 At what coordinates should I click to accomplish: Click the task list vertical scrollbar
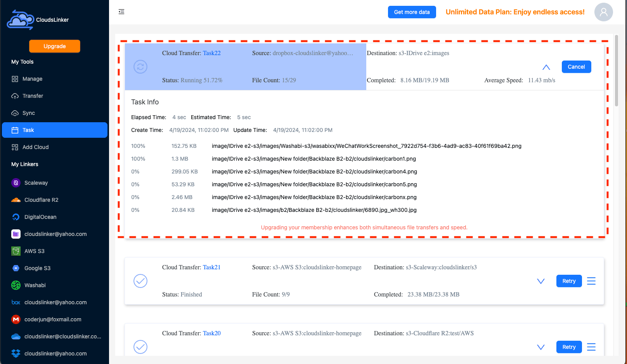click(x=617, y=70)
